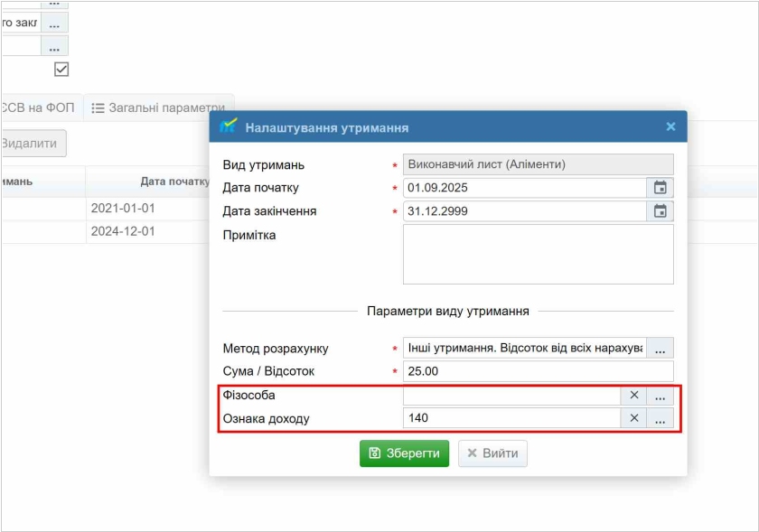Screen dimensions: 759x532
Task: Open Фізособа lookup with ellipsis button
Action: 661,396
